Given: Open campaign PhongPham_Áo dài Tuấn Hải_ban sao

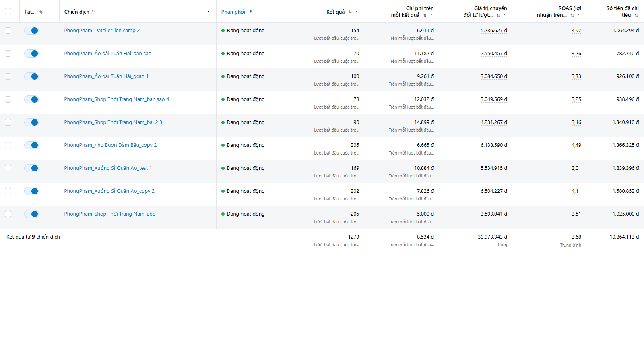Looking at the screenshot, I should click(x=108, y=54).
